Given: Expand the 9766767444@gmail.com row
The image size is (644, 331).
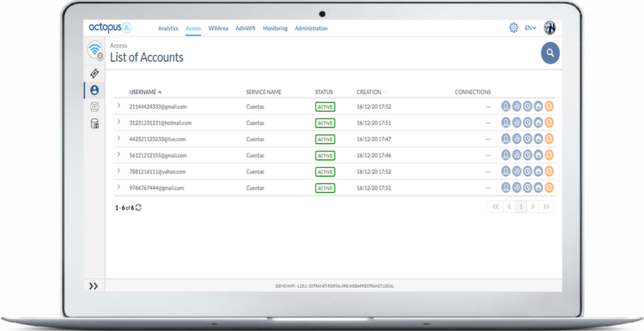Looking at the screenshot, I should point(119,187).
